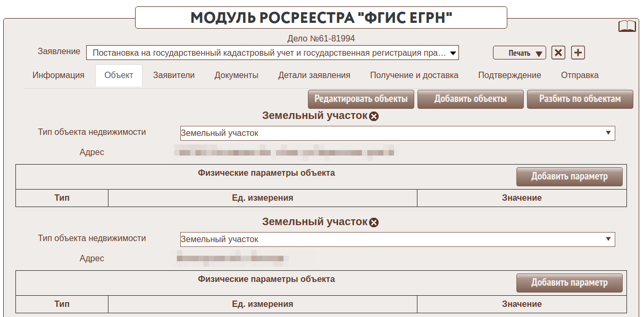Open the Получение и доставка tab
The height and width of the screenshot is (317, 644).
coord(414,75)
